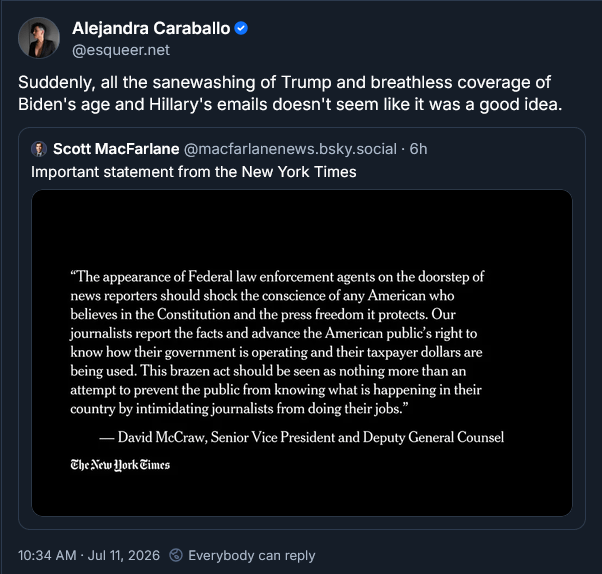Click the empty black area above the quote
Image resolution: width=602 pixels, height=574 pixels.
302,228
